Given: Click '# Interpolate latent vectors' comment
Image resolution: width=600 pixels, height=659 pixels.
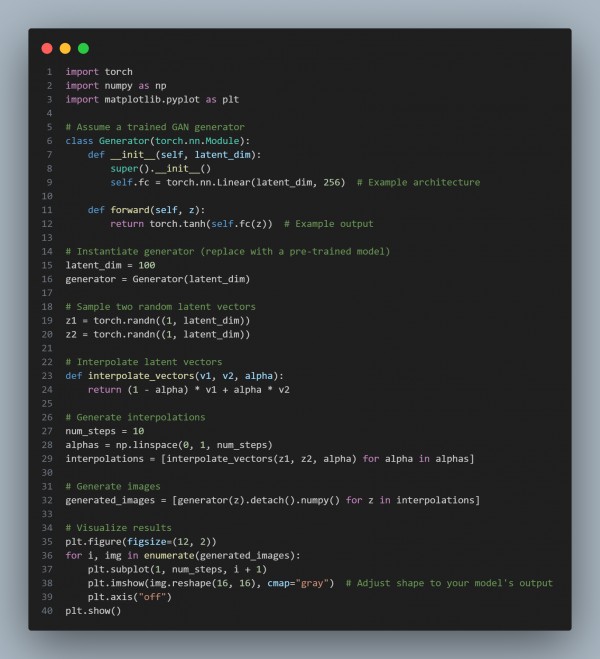Looking at the screenshot, I should pyautogui.click(x=144, y=362).
